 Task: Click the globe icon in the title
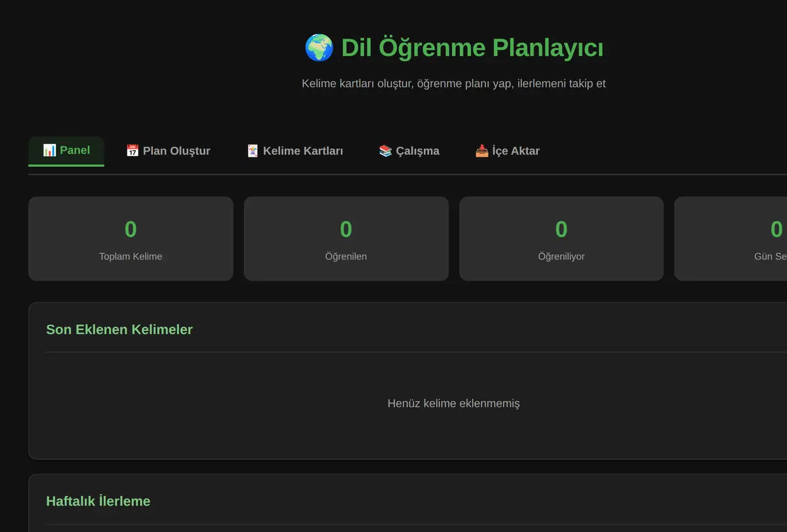(319, 48)
